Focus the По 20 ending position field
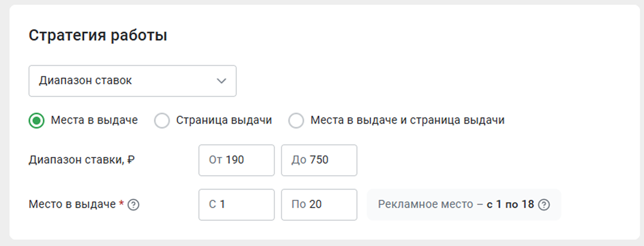 click(x=319, y=205)
